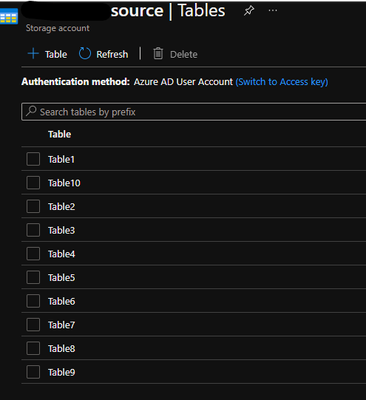Image resolution: width=366 pixels, height=400 pixels.
Task: Tick the checkbox for Table10
Action: (x=33, y=183)
